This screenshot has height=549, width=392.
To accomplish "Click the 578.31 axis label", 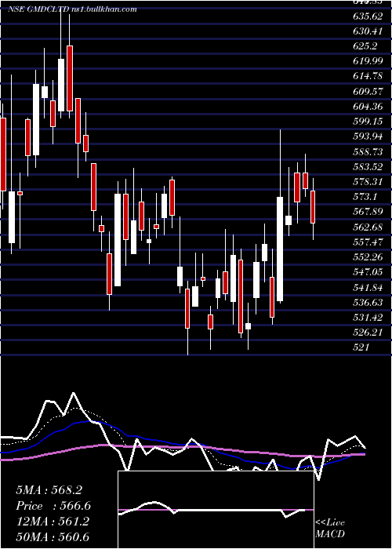I will [368, 182].
